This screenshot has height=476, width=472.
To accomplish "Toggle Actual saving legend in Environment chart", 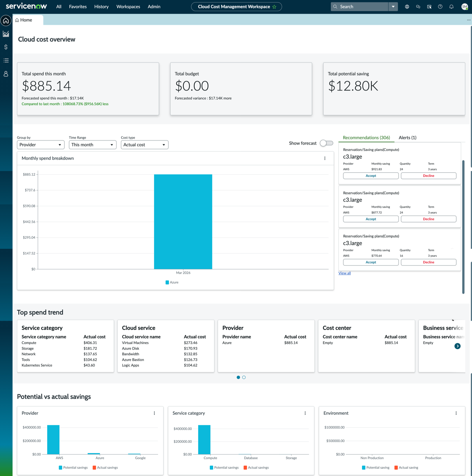I will click(x=407, y=467).
